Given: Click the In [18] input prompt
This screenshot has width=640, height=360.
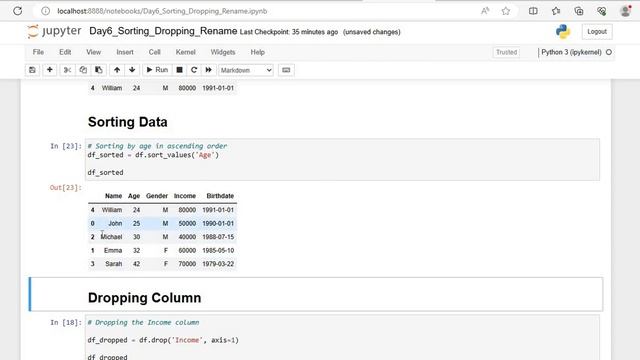Looking at the screenshot, I should 66,322.
